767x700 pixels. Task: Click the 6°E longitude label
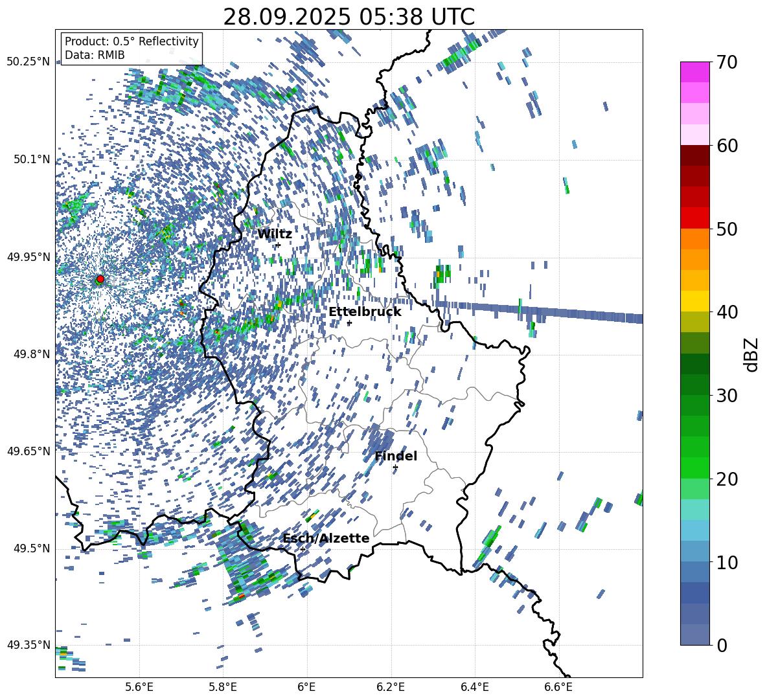[x=306, y=687]
